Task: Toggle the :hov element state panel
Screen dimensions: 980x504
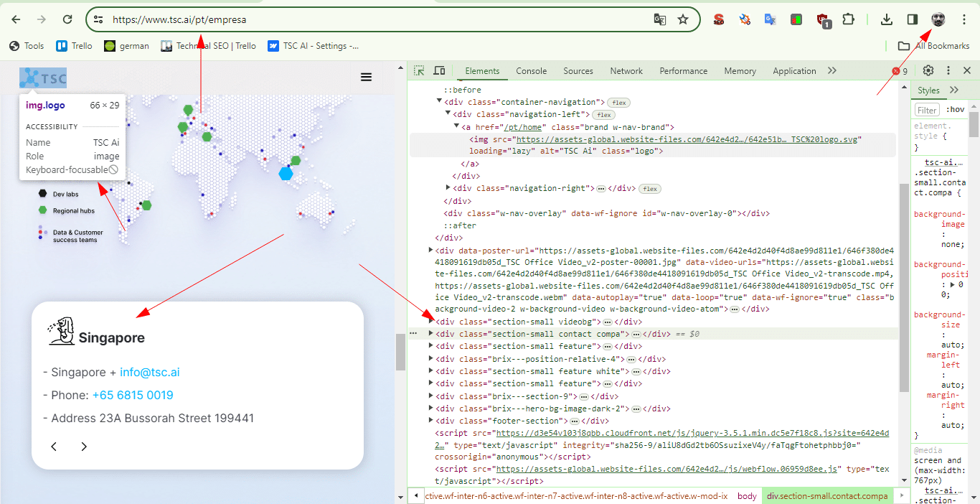Action: 955,110
